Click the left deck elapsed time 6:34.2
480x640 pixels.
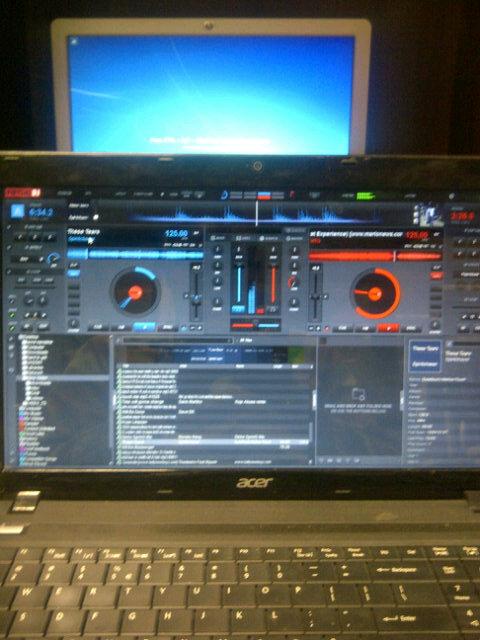pyautogui.click(x=41, y=213)
